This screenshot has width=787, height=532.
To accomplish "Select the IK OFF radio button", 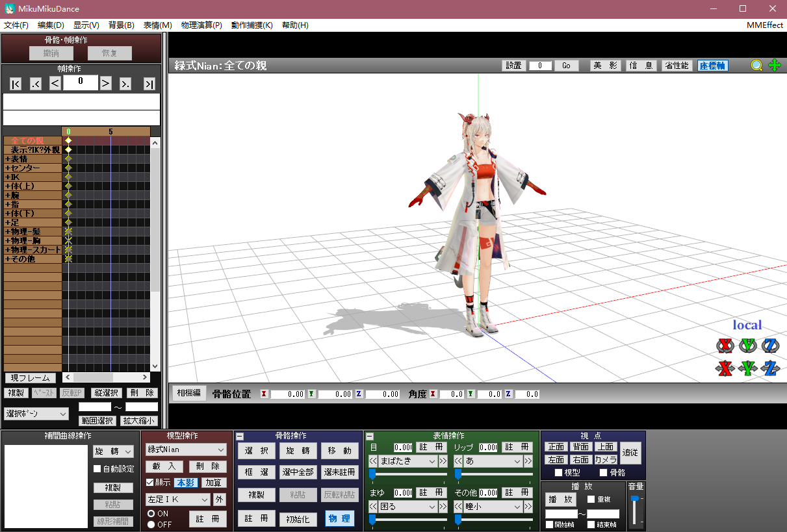I will coord(151,525).
